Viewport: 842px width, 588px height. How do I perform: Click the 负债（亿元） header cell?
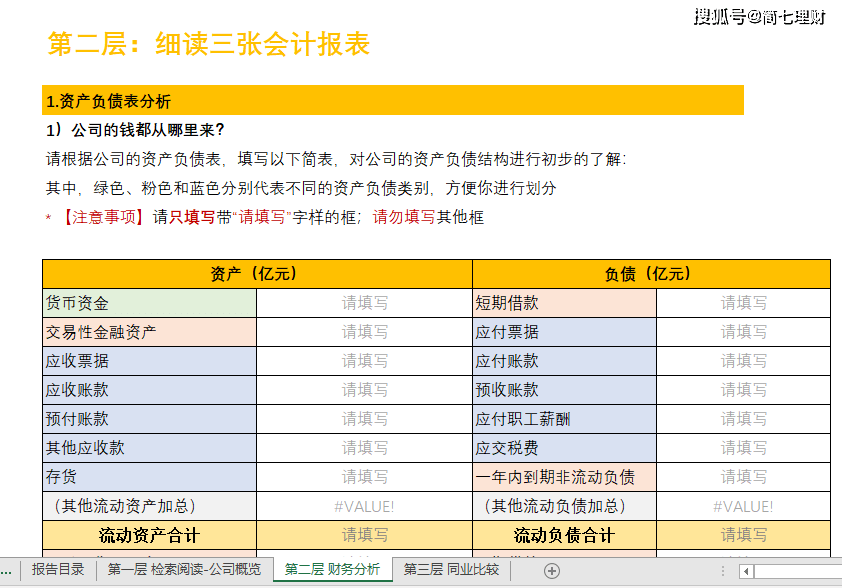[651, 274]
